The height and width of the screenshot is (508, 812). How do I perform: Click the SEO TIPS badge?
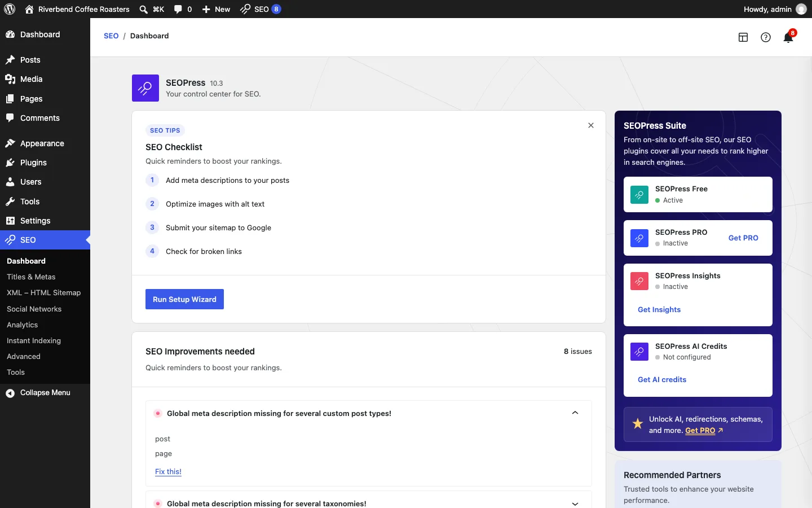pos(165,130)
